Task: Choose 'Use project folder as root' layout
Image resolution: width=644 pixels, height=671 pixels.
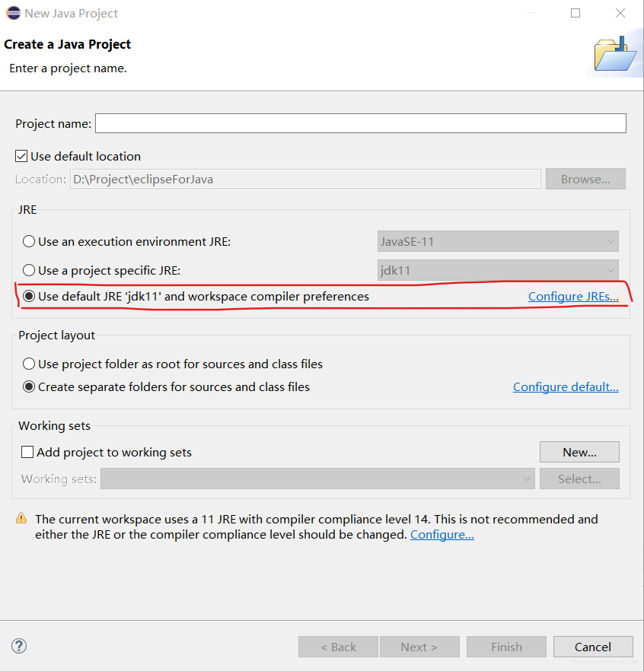Action: (28, 364)
